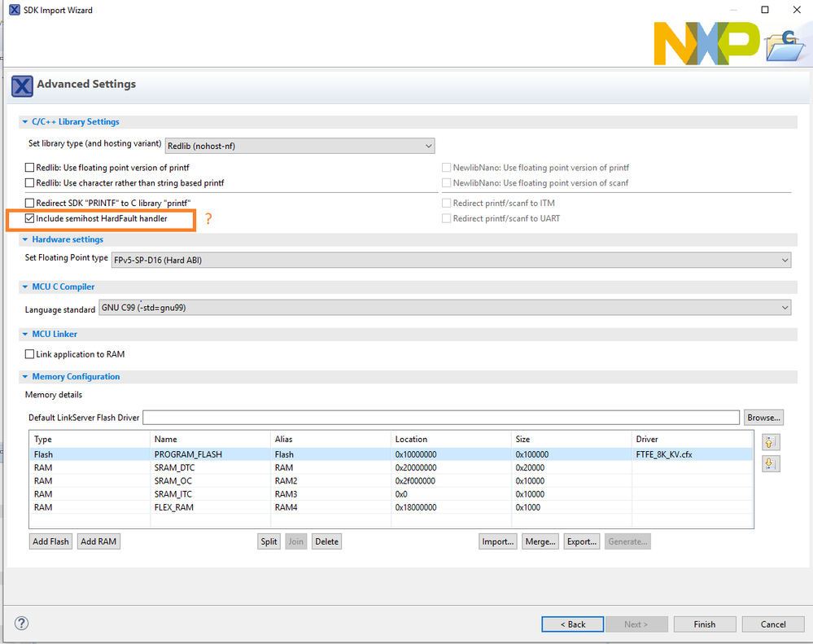Click the Default LinkServer Flash Driver field
Image resolution: width=813 pixels, height=644 pixels.
click(441, 418)
